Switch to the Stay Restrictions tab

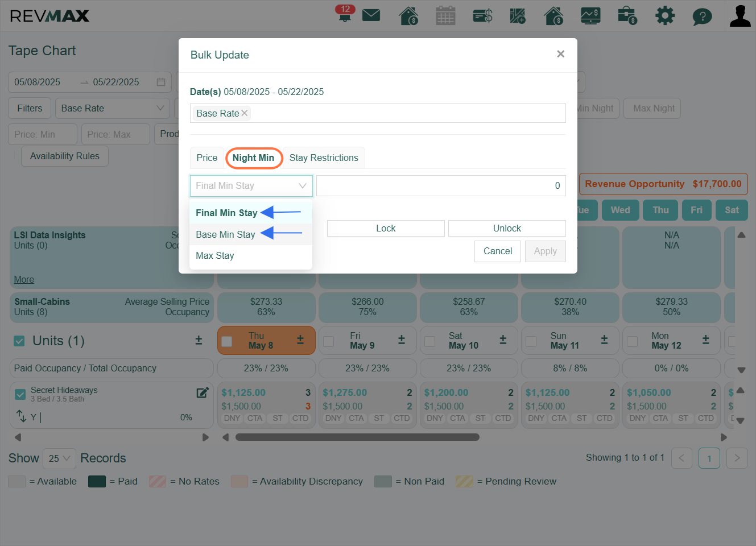click(324, 158)
